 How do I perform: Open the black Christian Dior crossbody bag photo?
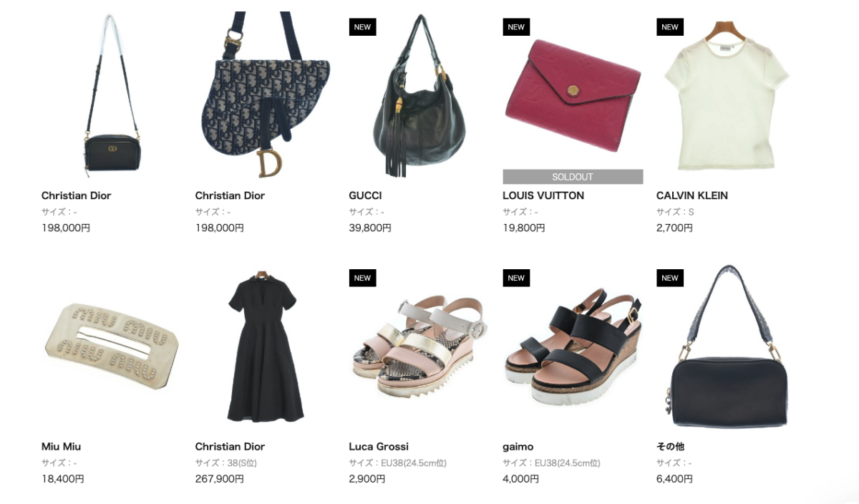pyautogui.click(x=112, y=96)
